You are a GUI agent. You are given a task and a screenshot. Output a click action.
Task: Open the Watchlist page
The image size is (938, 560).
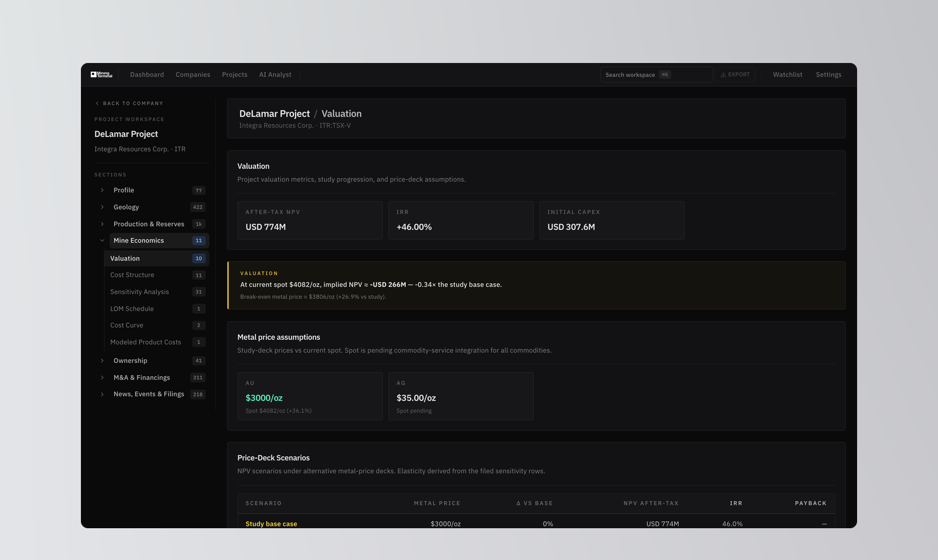point(788,75)
